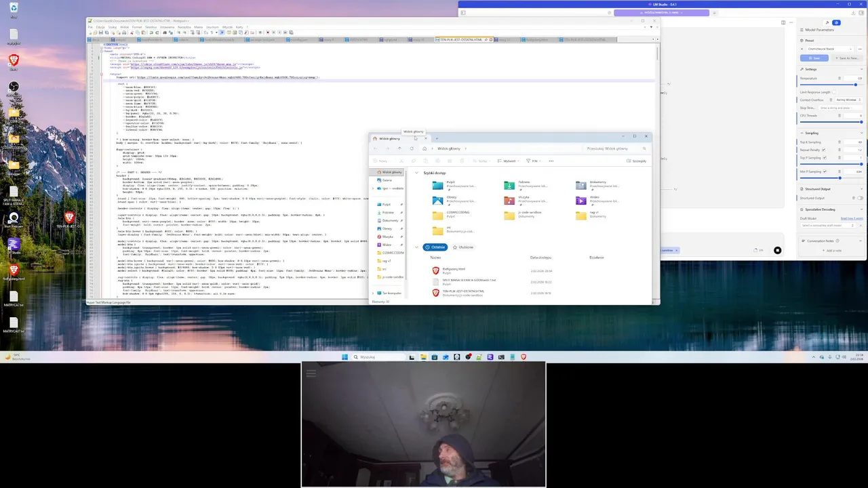Viewport: 868px width, 488px height.
Task: Adjust the CPU Threads slider
Action: point(831,122)
